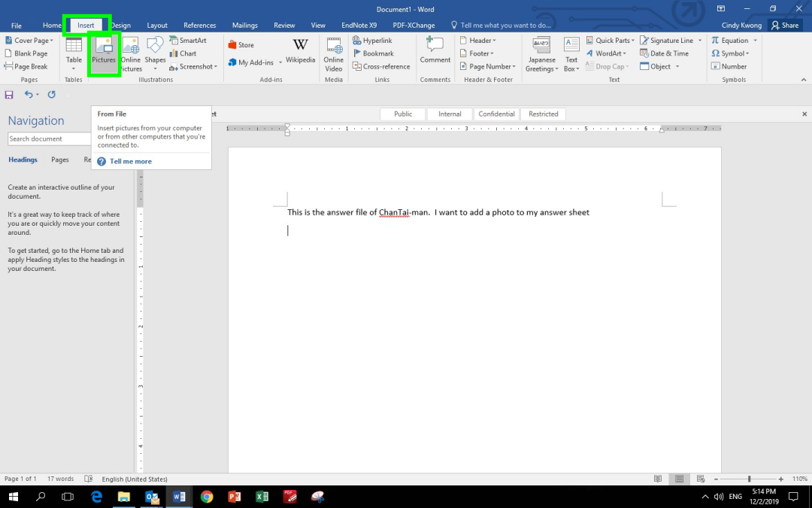This screenshot has height=508, width=812.
Task: Open the Equation dropdown arrow
Action: click(755, 41)
